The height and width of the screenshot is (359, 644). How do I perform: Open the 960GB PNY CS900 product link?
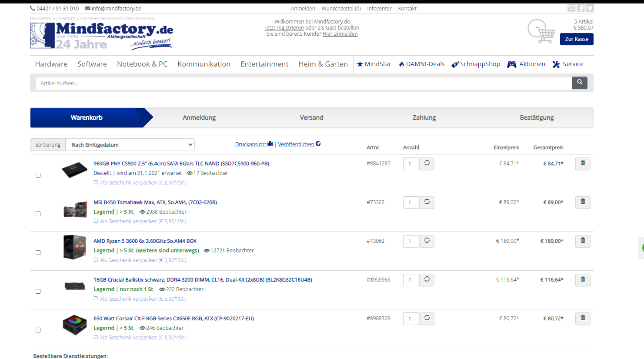(181, 164)
